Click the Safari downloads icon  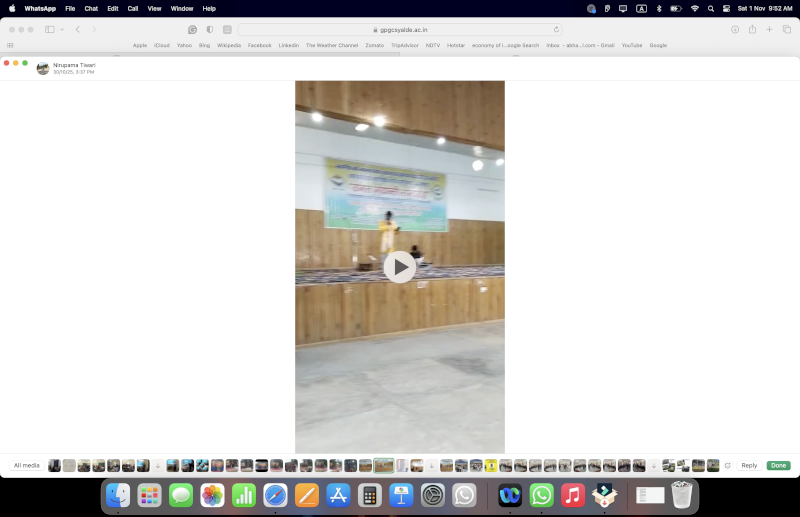[x=735, y=30]
